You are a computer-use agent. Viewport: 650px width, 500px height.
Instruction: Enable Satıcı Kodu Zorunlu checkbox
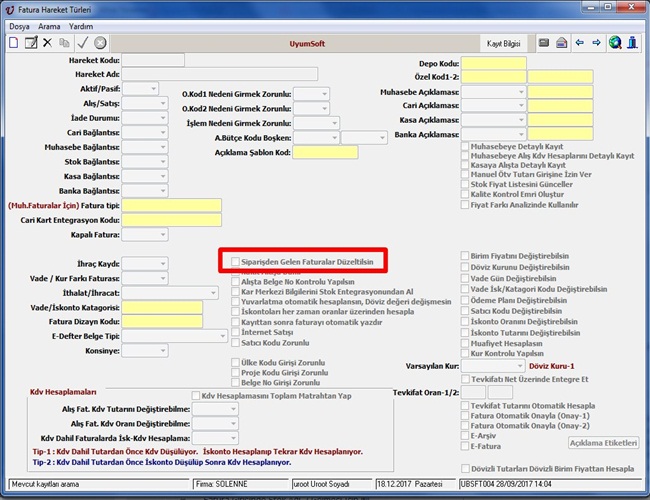click(x=235, y=342)
